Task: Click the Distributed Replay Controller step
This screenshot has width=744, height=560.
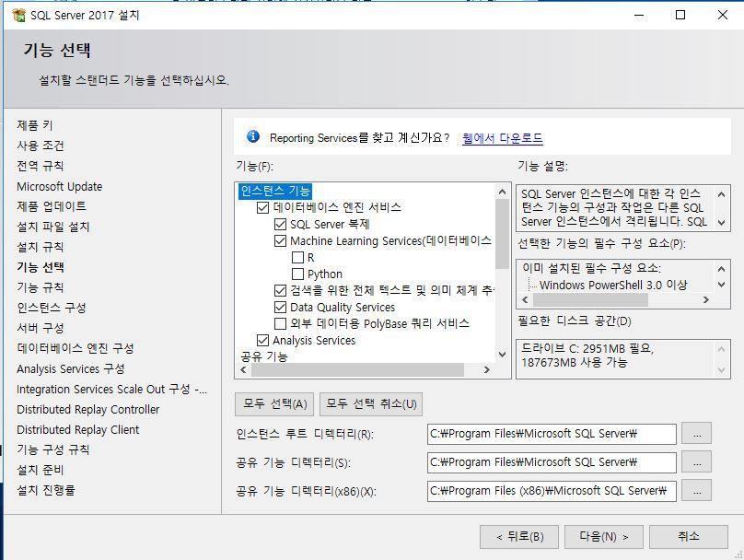Action: coord(87,410)
